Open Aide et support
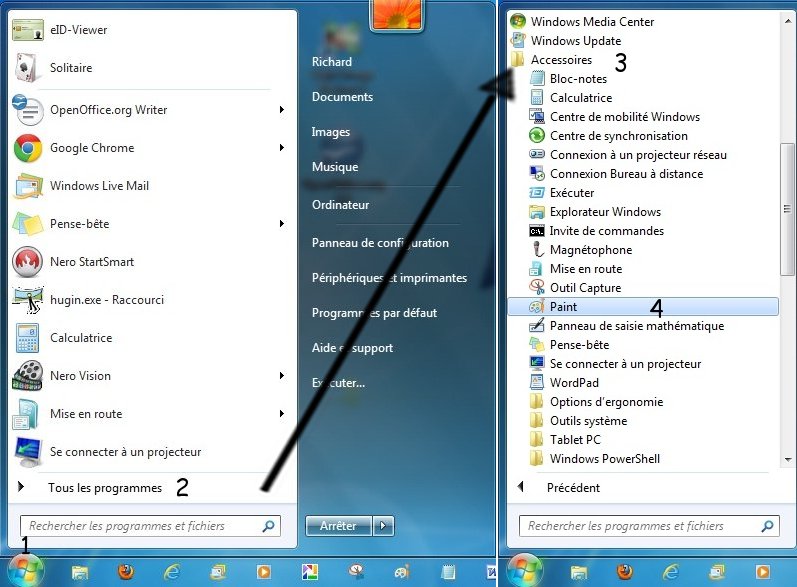This screenshot has width=797, height=587. (352, 348)
